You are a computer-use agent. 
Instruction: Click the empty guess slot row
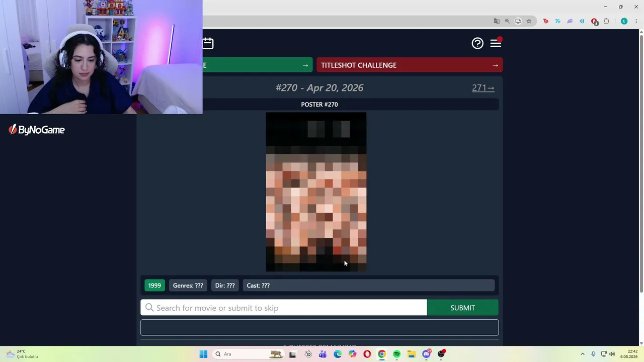tap(319, 327)
